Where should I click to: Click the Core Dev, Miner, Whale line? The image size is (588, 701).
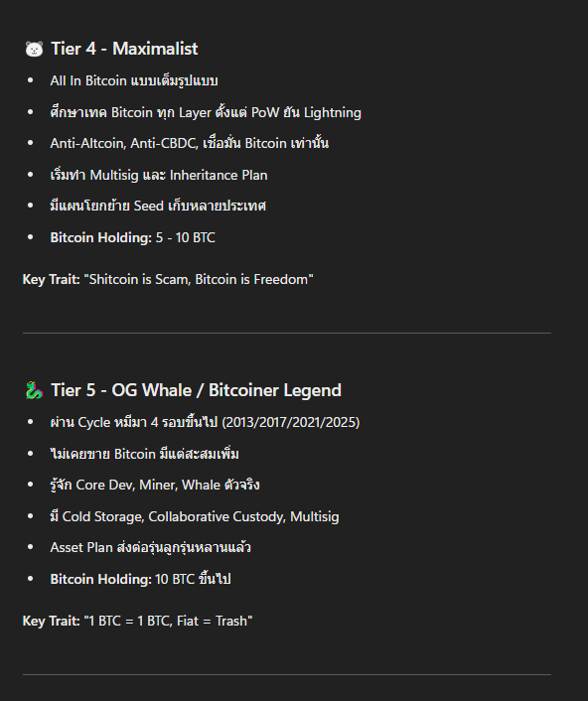point(155,486)
